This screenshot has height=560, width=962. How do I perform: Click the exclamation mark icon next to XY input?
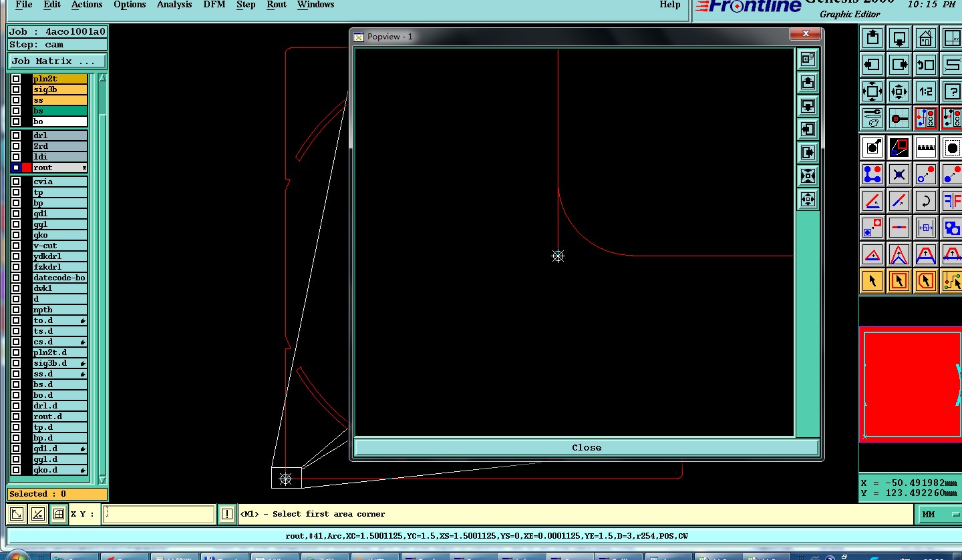pos(227,514)
